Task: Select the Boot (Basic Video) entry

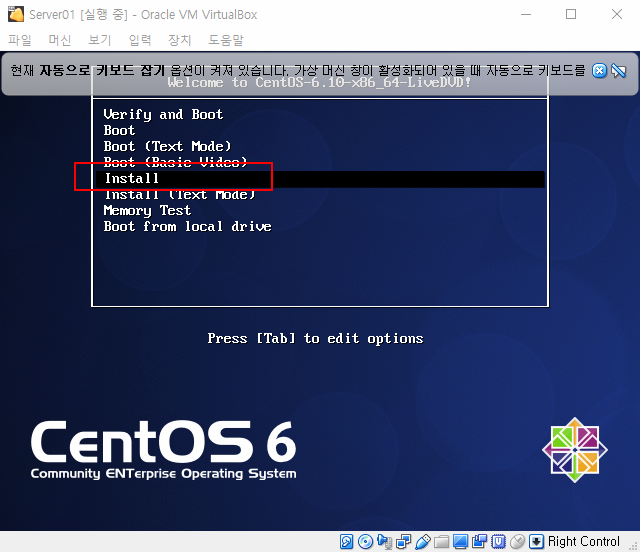Action: coord(176,162)
